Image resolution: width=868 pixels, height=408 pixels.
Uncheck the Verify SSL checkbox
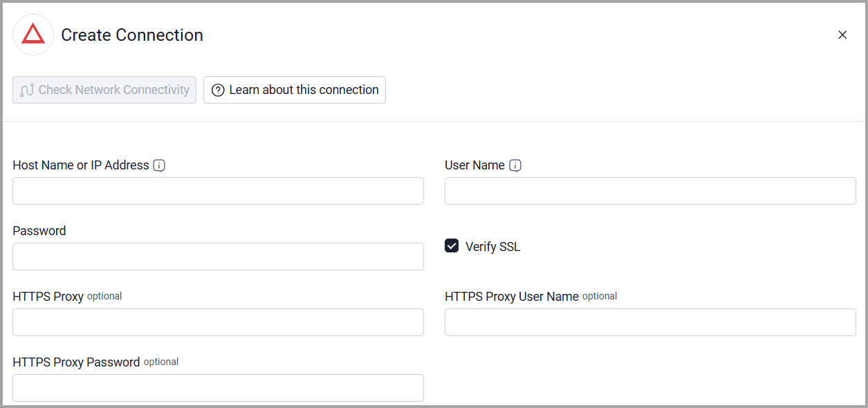[x=452, y=245]
